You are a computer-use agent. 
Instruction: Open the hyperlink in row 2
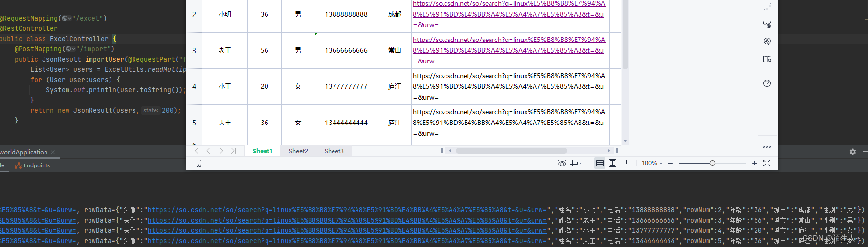[x=509, y=14]
